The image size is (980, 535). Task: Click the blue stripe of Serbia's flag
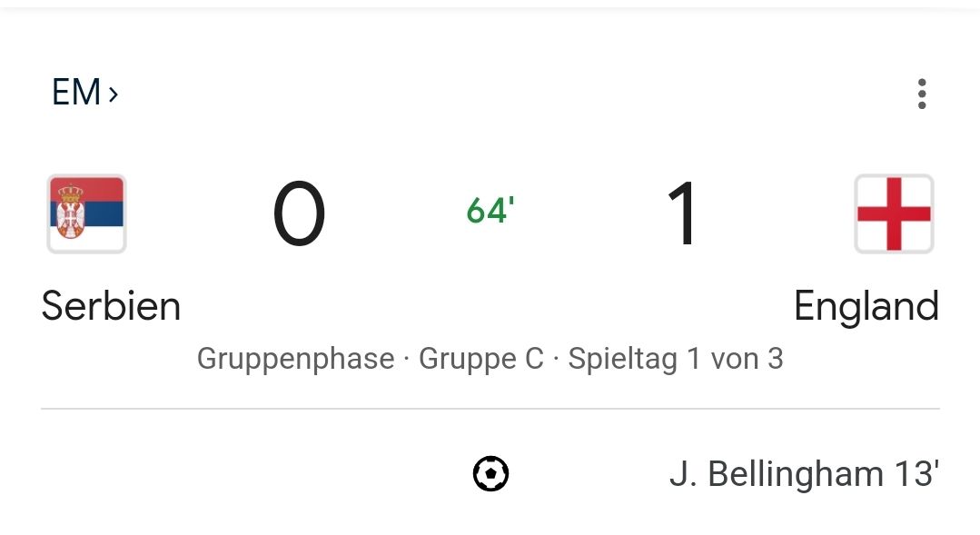pyautogui.click(x=102, y=214)
